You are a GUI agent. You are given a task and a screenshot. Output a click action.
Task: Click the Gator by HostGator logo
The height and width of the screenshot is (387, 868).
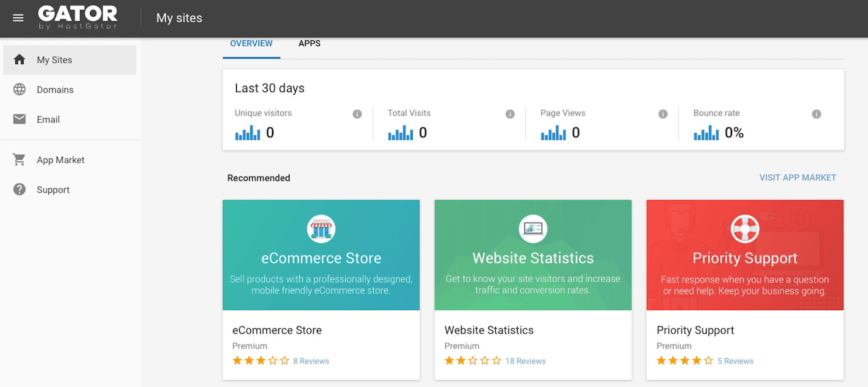point(78,18)
